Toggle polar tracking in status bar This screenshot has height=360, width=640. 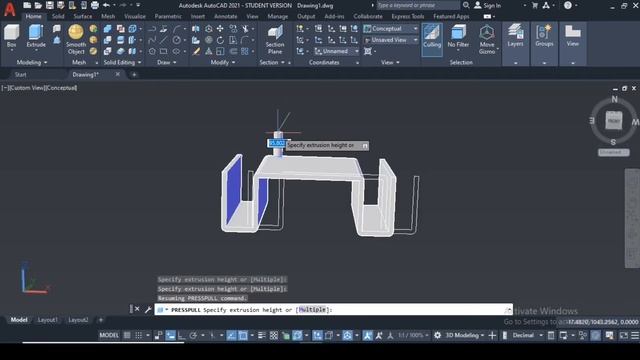[x=193, y=335]
